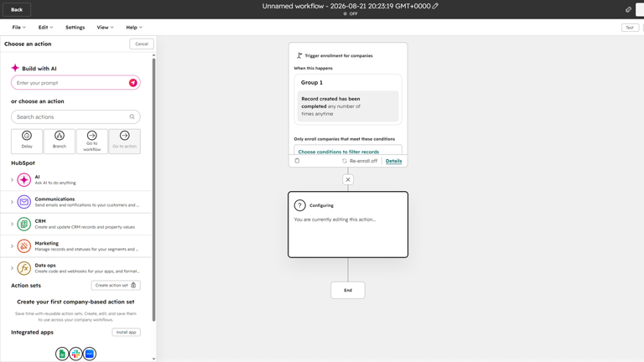644x362 pixels.
Task: Click the Record created has been completed condition
Action: (x=348, y=106)
